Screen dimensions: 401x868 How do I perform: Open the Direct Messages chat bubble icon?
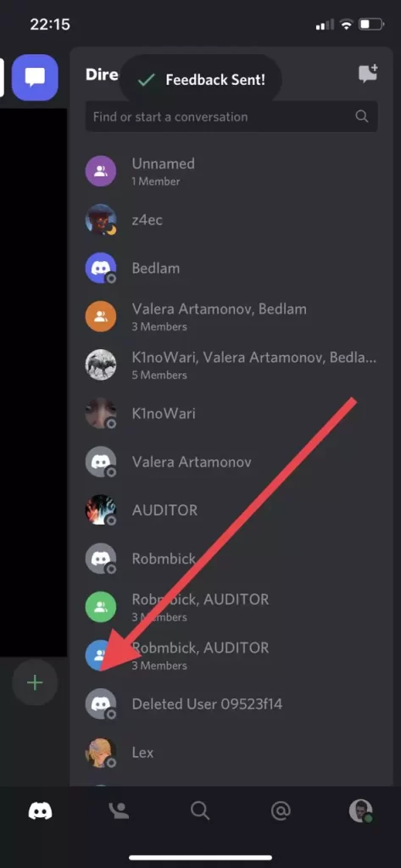(35, 77)
